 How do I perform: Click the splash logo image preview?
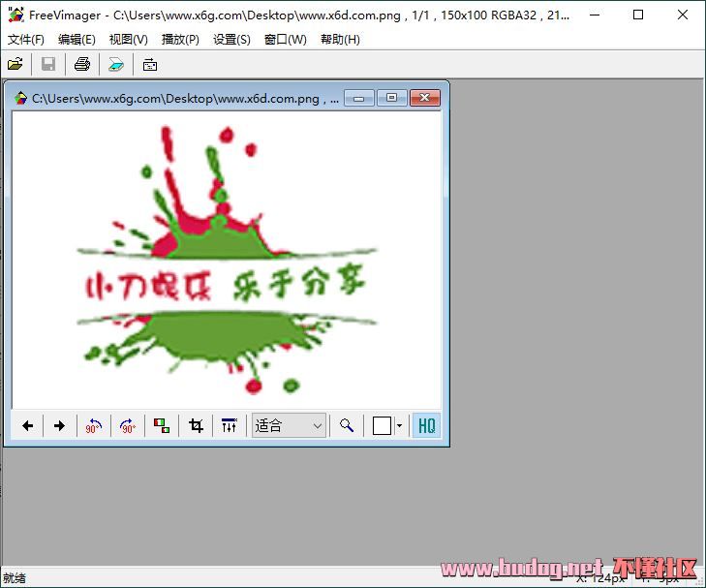coord(226,262)
